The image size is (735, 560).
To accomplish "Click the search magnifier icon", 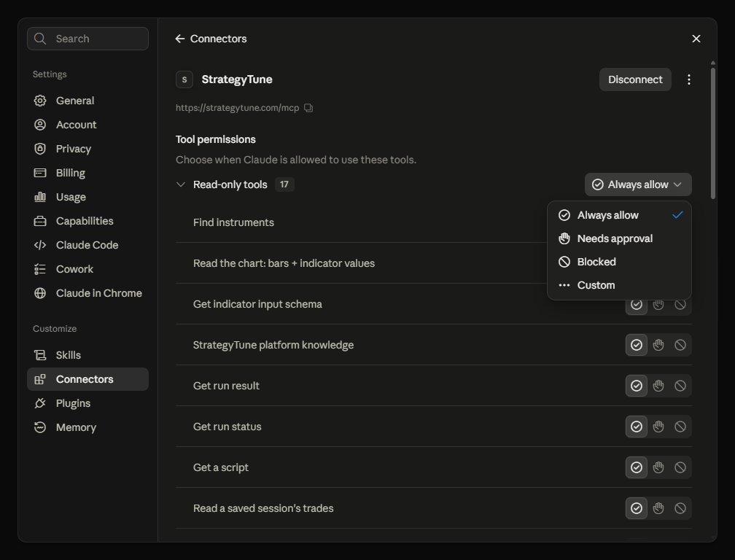I will point(40,39).
